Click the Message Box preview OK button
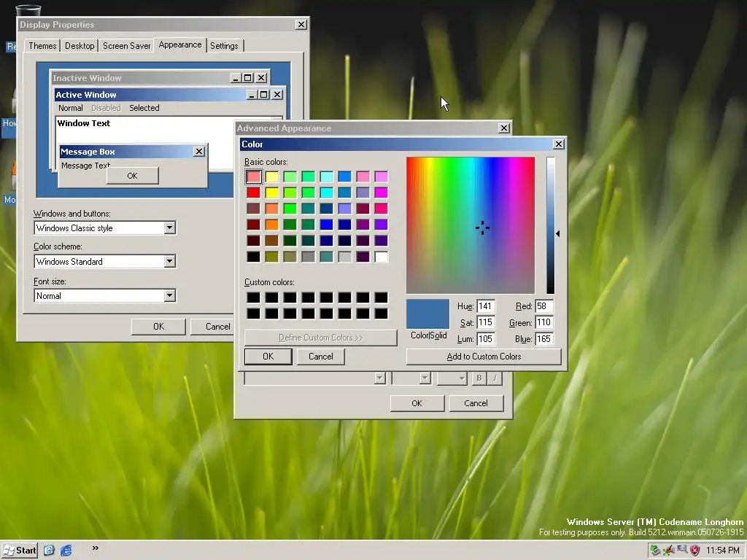This screenshot has height=560, width=747. click(133, 176)
